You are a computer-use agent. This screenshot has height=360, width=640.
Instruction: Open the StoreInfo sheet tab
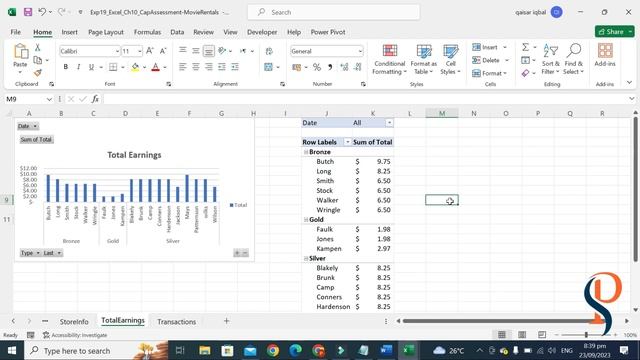coord(74,322)
